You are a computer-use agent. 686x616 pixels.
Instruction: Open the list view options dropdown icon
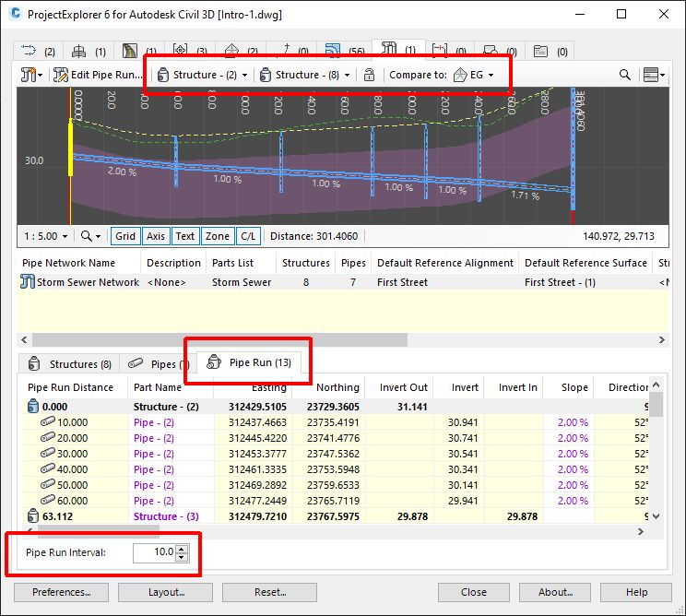[x=654, y=75]
